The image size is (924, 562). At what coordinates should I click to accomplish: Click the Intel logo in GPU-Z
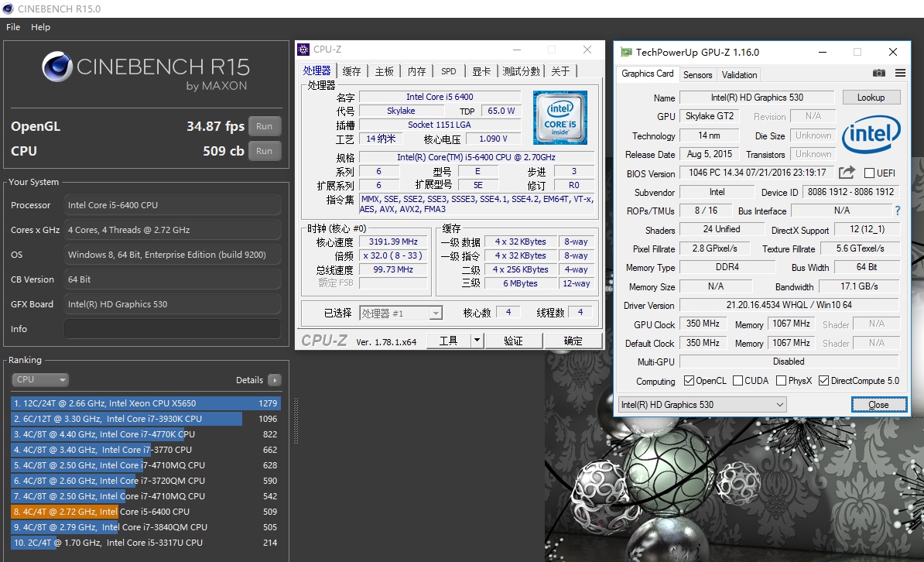(871, 135)
